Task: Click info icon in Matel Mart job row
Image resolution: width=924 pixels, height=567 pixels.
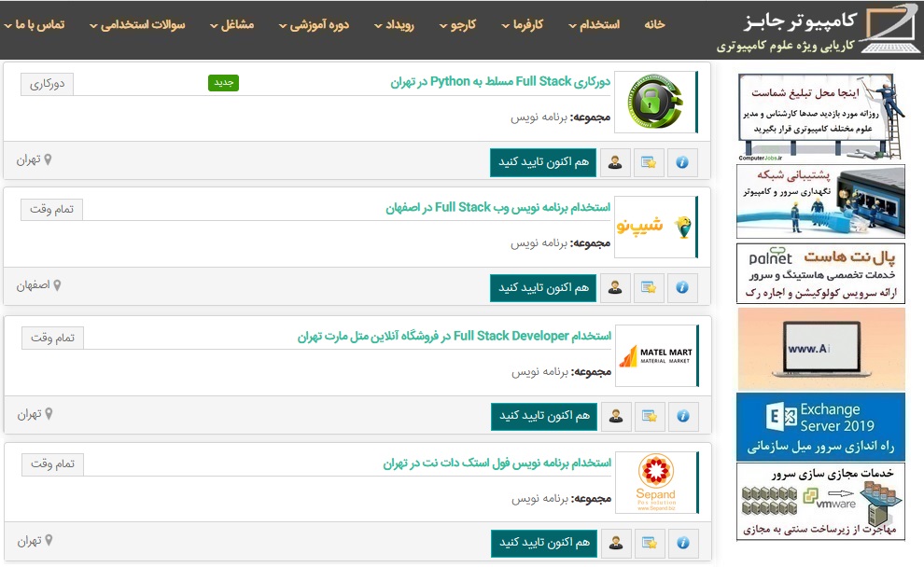Action: [683, 416]
